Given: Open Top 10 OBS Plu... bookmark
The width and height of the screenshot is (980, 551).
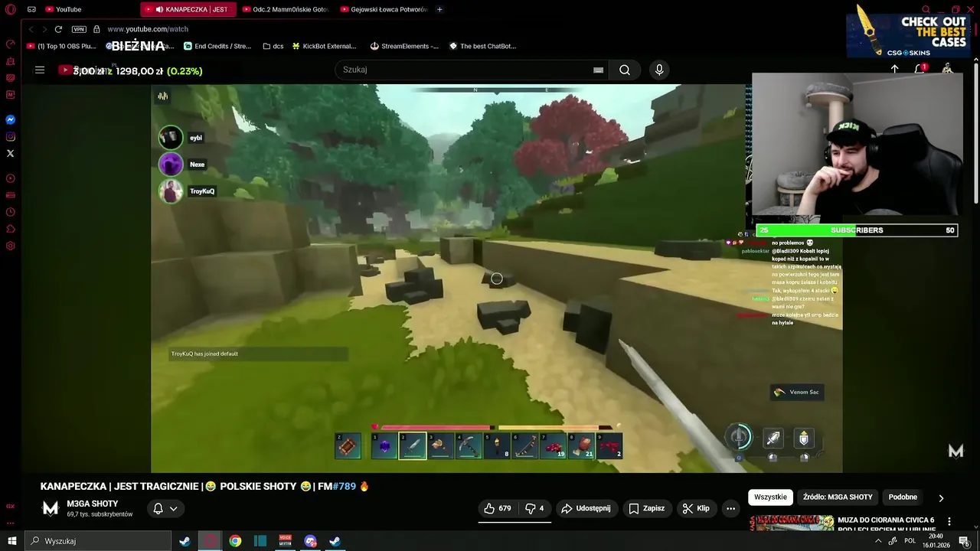Looking at the screenshot, I should (x=61, y=46).
